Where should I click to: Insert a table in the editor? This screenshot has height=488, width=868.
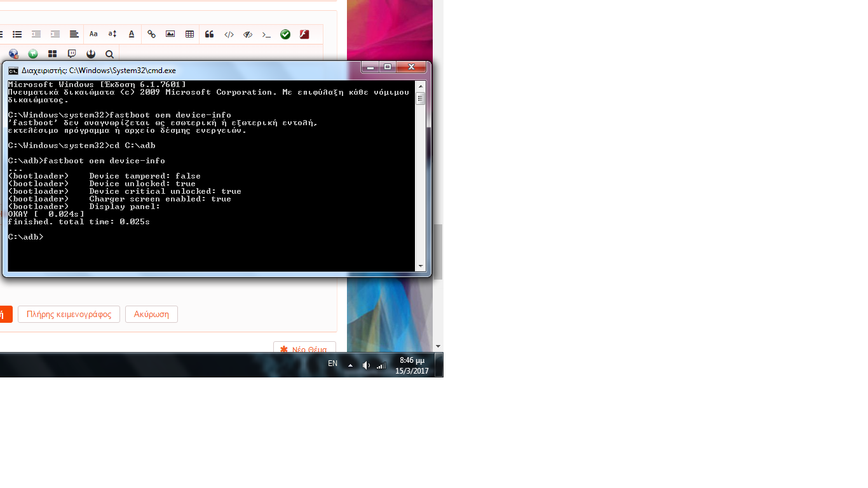(189, 34)
